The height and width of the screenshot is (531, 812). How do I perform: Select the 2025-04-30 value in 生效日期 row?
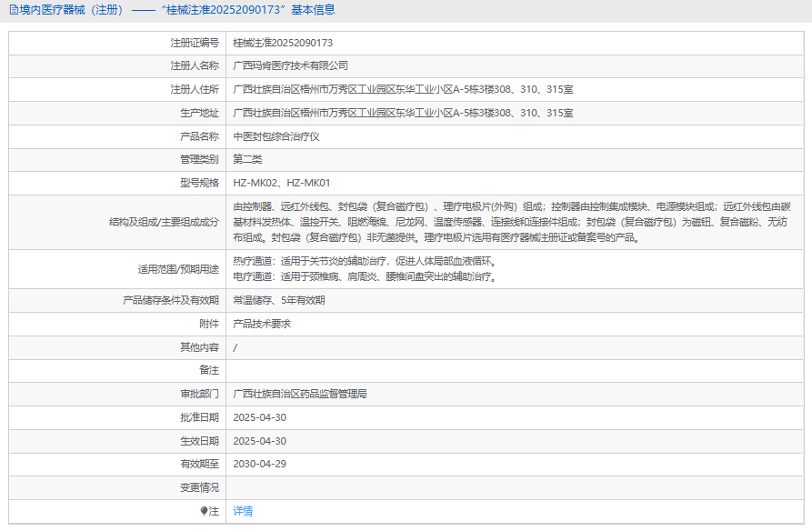click(x=259, y=441)
